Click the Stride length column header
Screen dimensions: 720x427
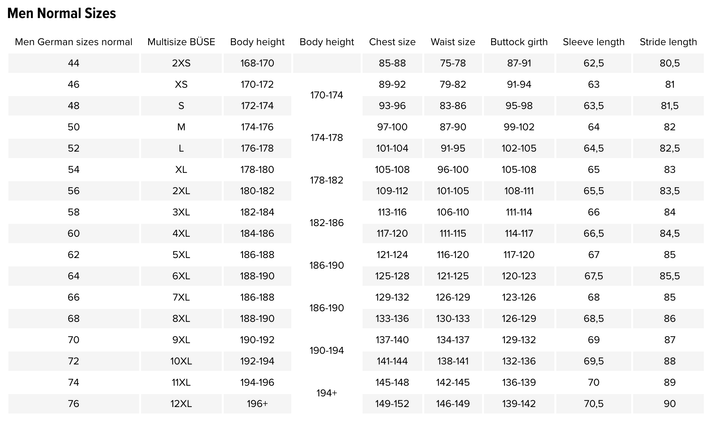tap(669, 42)
